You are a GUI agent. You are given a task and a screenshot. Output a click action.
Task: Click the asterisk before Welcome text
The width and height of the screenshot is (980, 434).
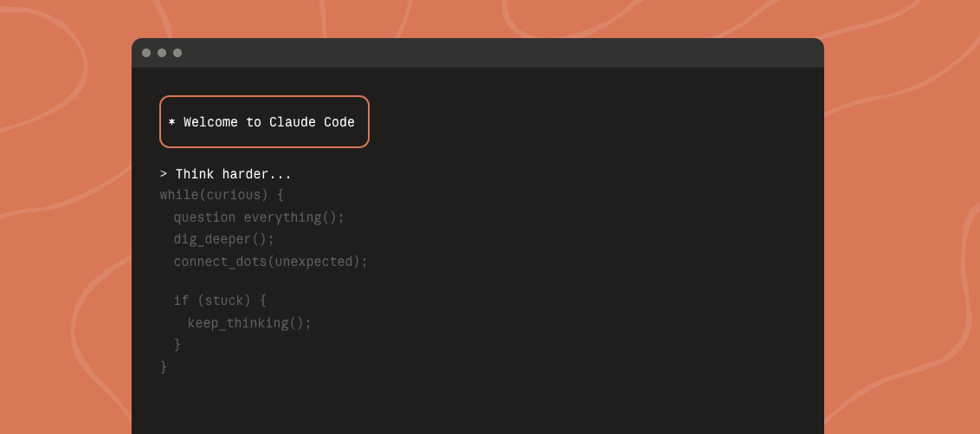pyautogui.click(x=172, y=122)
